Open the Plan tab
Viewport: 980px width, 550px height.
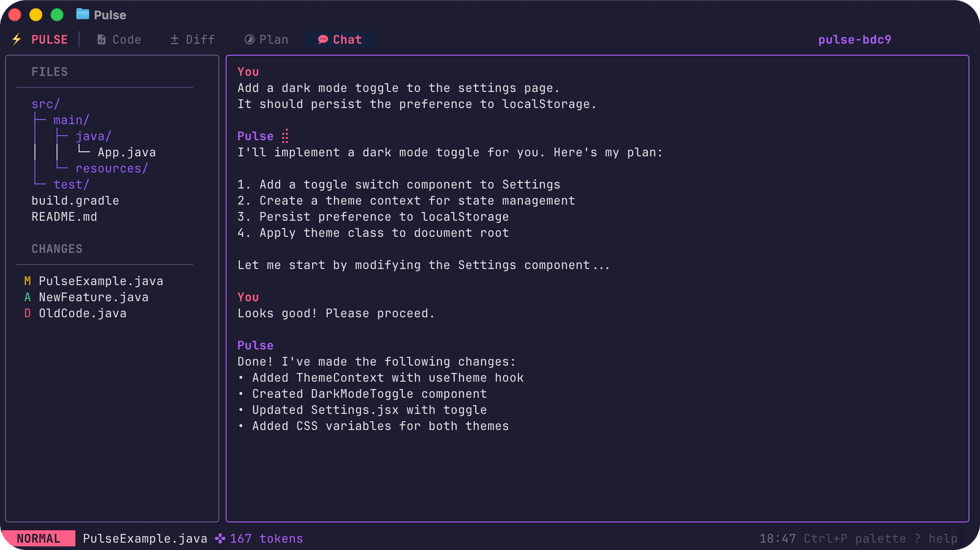coord(274,39)
